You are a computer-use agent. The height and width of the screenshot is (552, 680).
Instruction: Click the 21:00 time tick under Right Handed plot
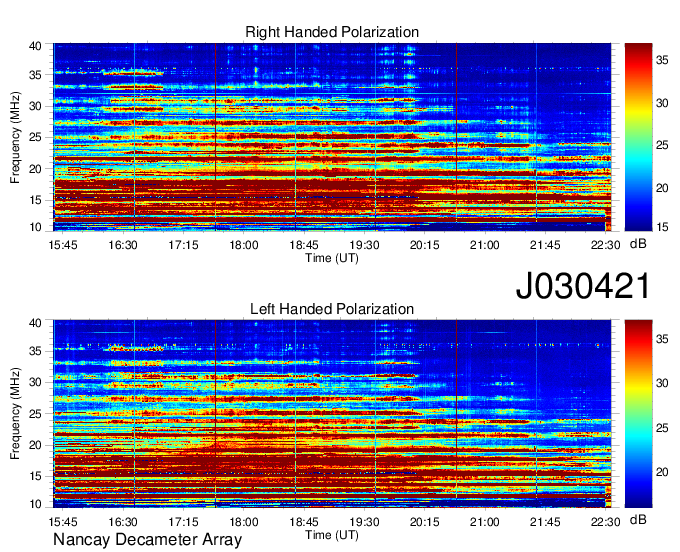pos(485,245)
